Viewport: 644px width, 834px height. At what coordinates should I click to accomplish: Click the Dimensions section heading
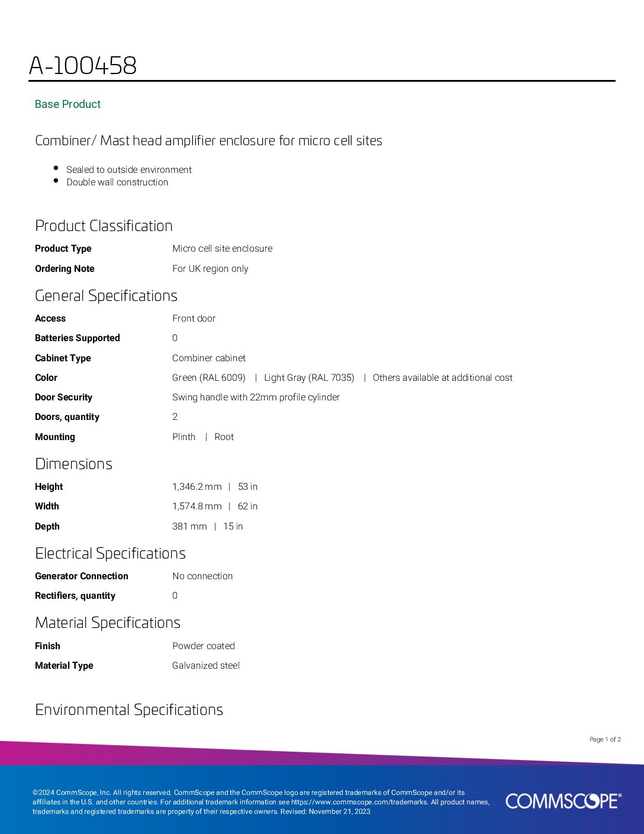click(73, 464)
